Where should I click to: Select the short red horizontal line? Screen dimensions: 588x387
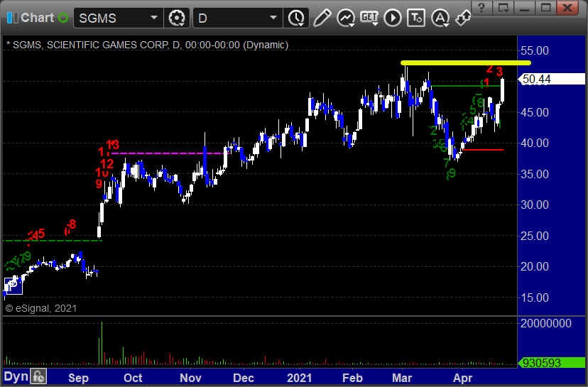[483, 150]
